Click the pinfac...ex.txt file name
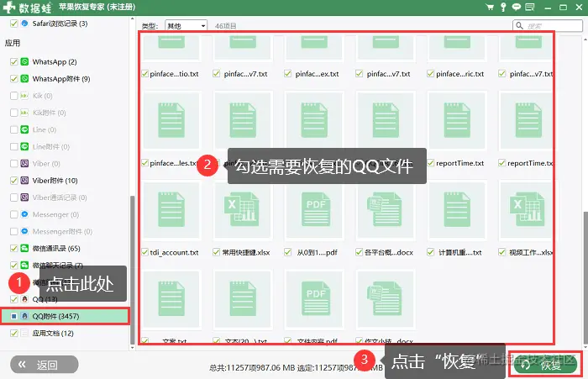588x379 pixels. point(317,74)
